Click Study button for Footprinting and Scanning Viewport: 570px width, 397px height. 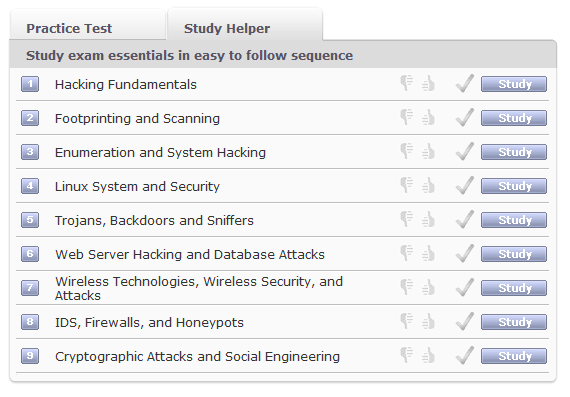tap(514, 118)
